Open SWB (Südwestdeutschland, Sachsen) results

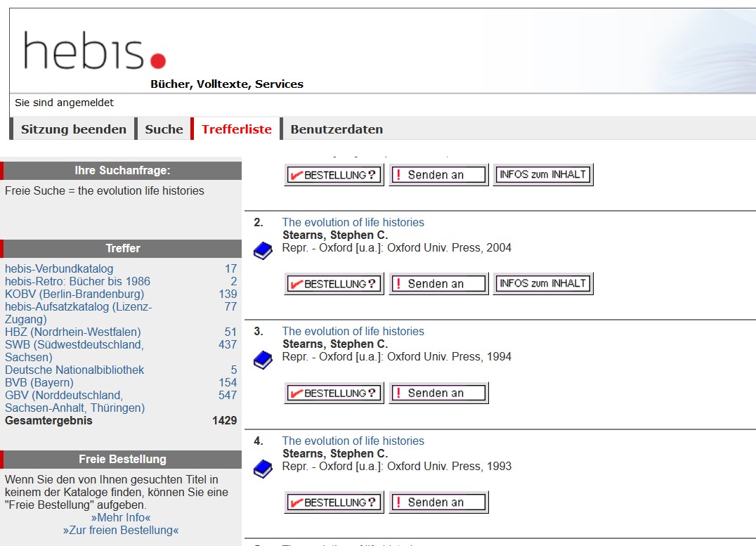[x=74, y=351]
